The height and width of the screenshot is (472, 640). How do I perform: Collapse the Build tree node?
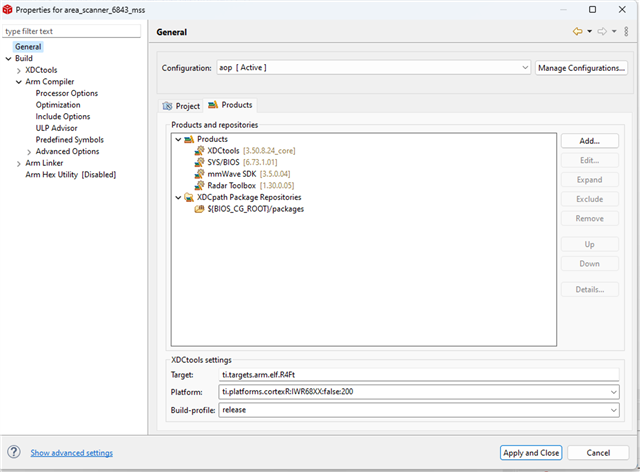pos(8,58)
